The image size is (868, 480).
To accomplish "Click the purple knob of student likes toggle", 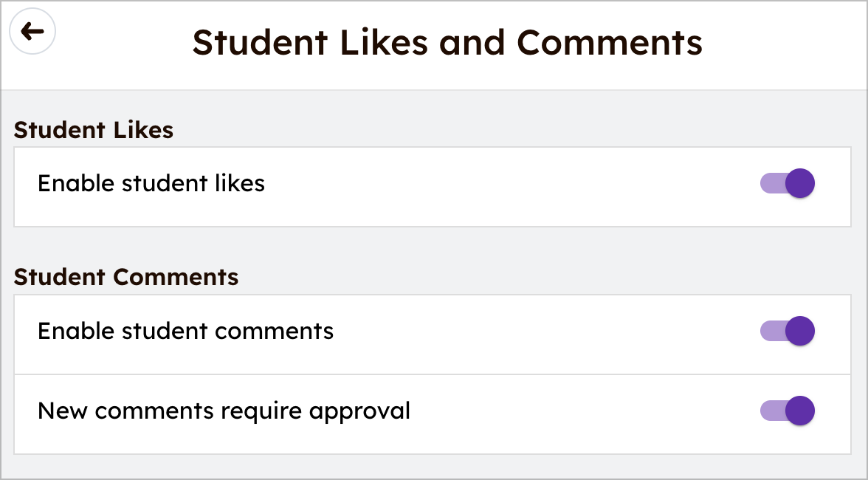I will pyautogui.click(x=800, y=183).
